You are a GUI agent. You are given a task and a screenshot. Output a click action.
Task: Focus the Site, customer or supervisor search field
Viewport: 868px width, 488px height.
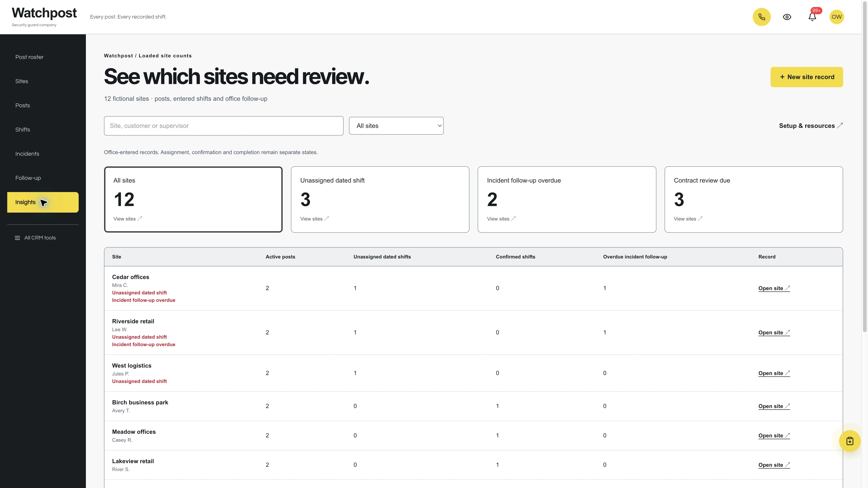(224, 126)
